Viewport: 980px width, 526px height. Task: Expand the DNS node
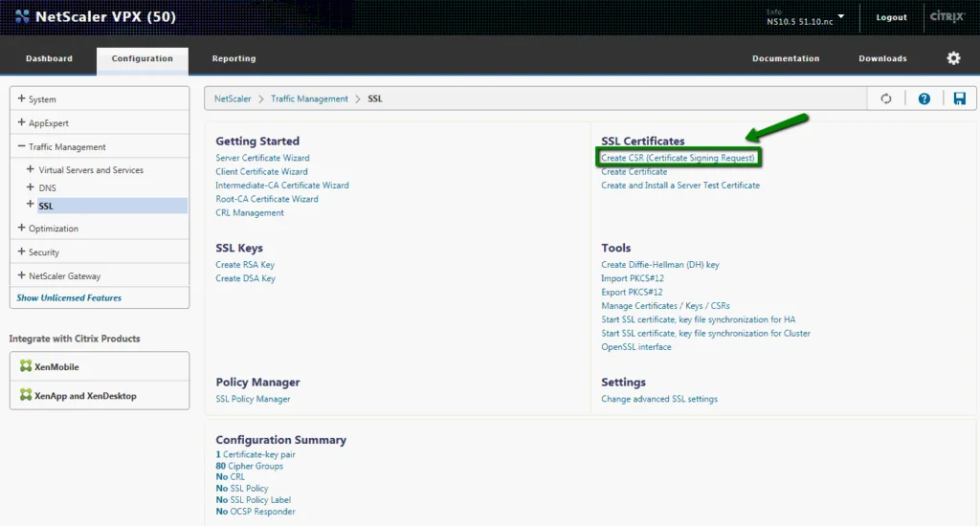(x=30, y=186)
